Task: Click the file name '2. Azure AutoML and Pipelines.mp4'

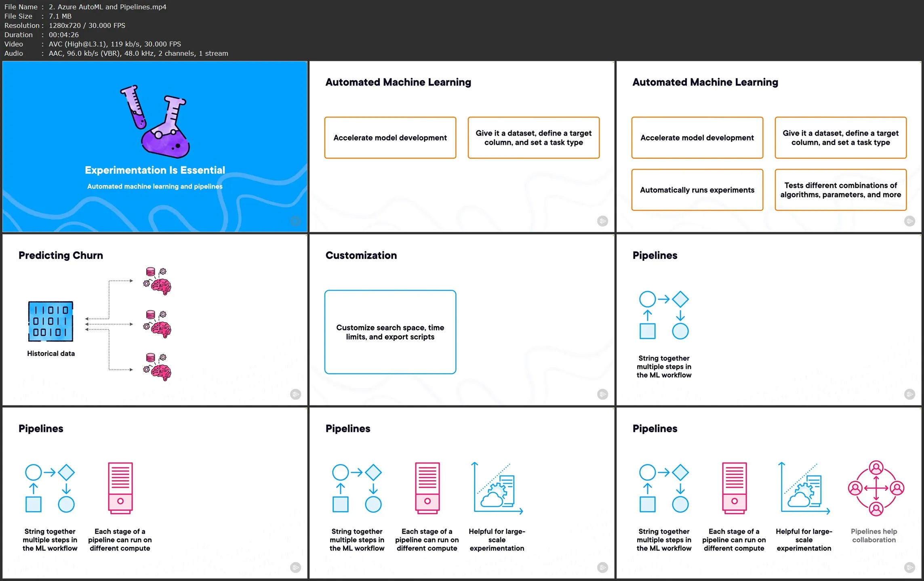Action: click(x=107, y=7)
